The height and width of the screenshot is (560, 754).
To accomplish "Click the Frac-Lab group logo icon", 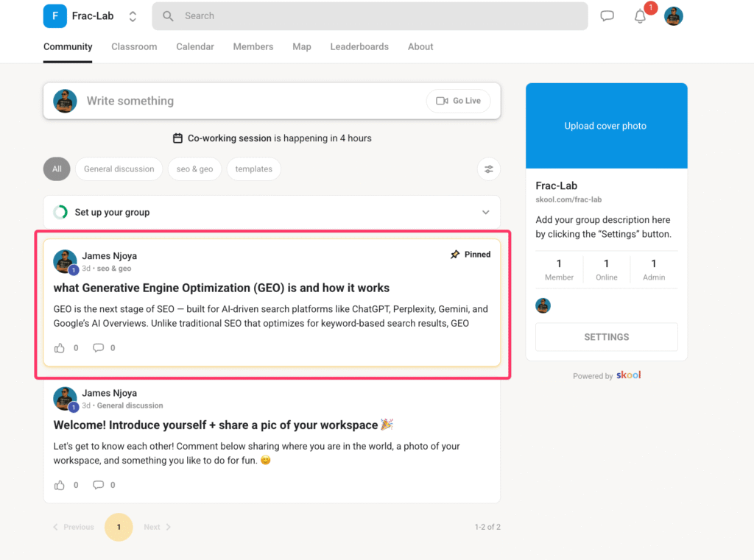I will (55, 16).
